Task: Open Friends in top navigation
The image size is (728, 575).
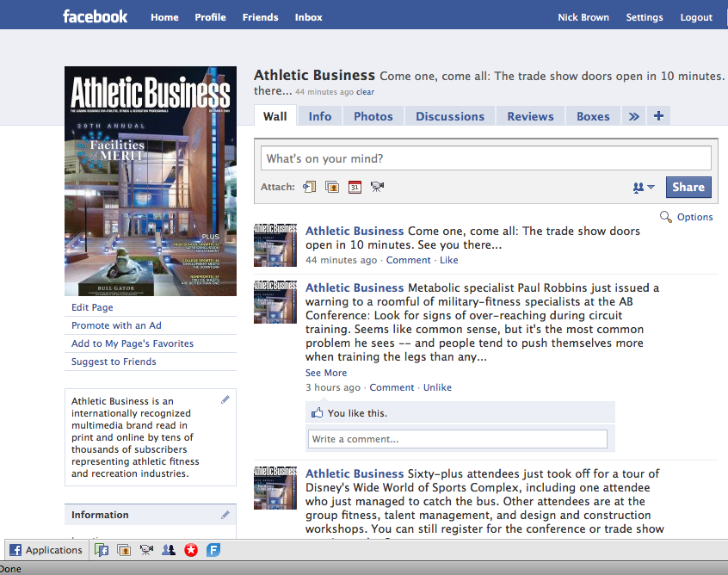Action: pos(260,17)
